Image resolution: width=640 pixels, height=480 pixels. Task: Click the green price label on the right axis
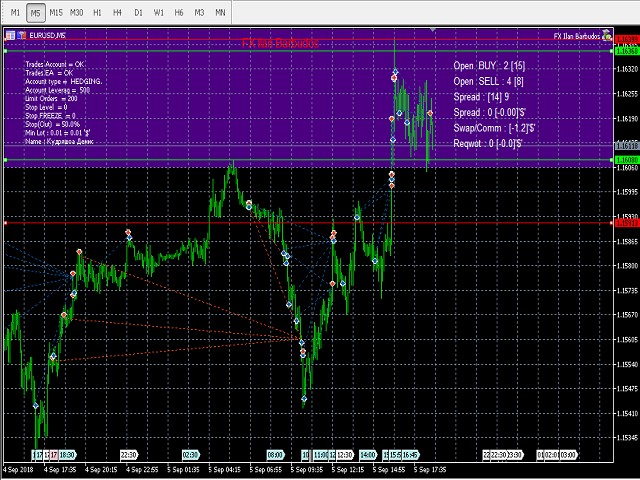pyautogui.click(x=627, y=159)
